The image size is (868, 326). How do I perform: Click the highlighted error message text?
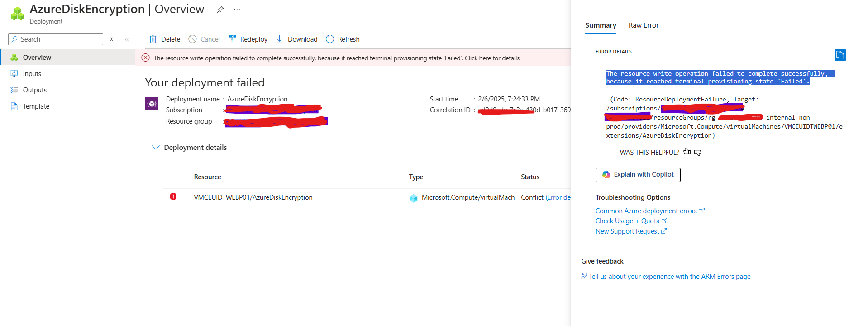pyautogui.click(x=720, y=77)
